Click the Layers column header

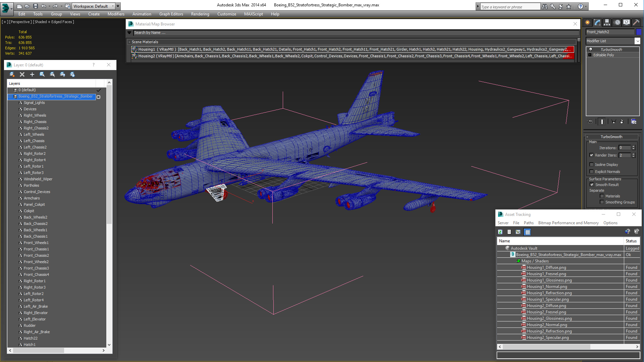pos(51,83)
